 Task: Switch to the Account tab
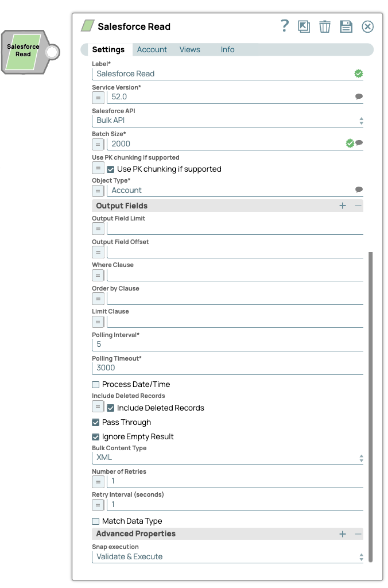152,49
